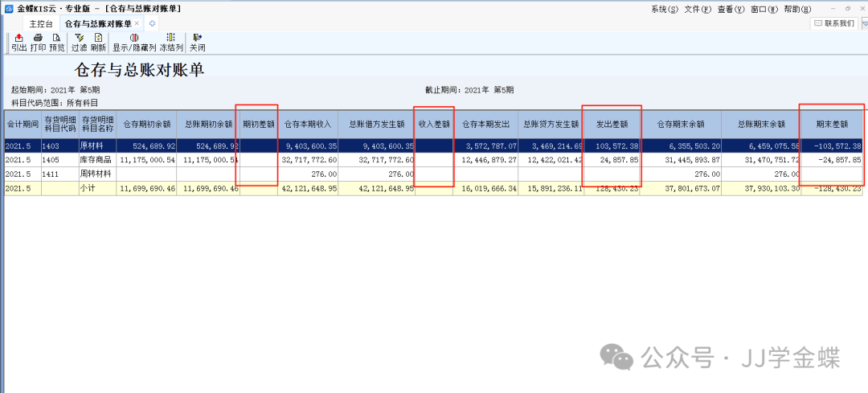Viewport: 868px width, 393px height.
Task: Open the 查看(V) menu
Action: click(x=730, y=9)
